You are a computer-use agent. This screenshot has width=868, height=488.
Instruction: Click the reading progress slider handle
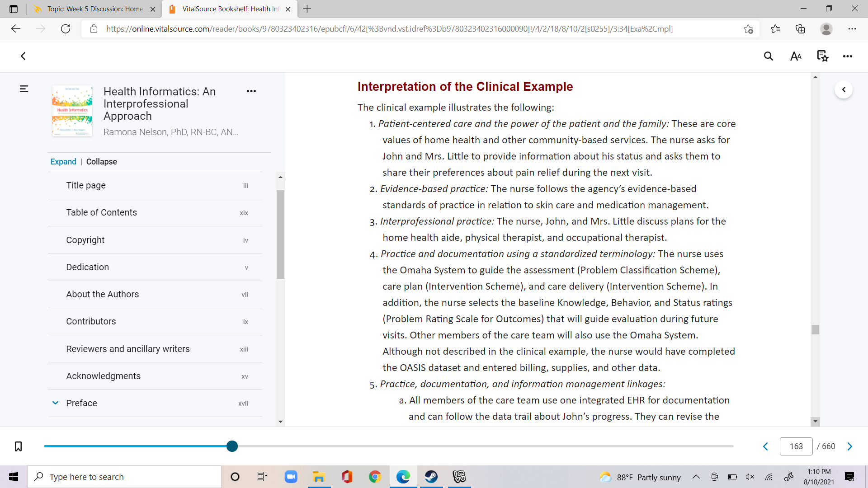pyautogui.click(x=232, y=446)
